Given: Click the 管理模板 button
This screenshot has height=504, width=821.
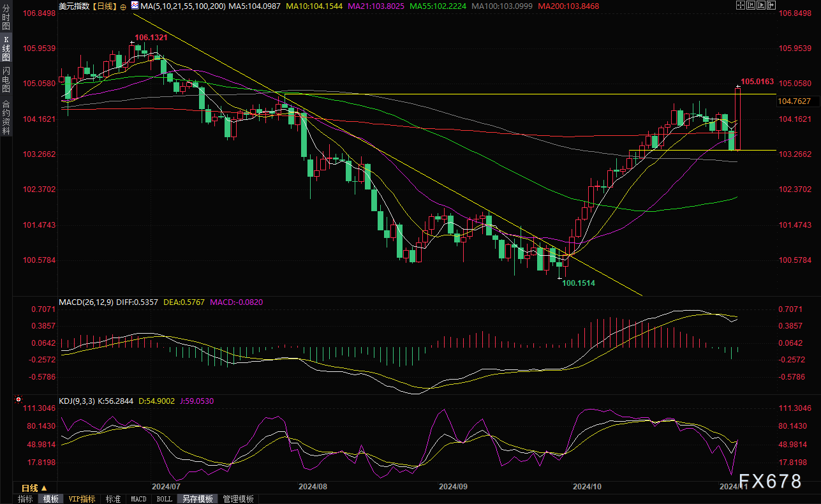Looking at the screenshot, I should coord(238,499).
